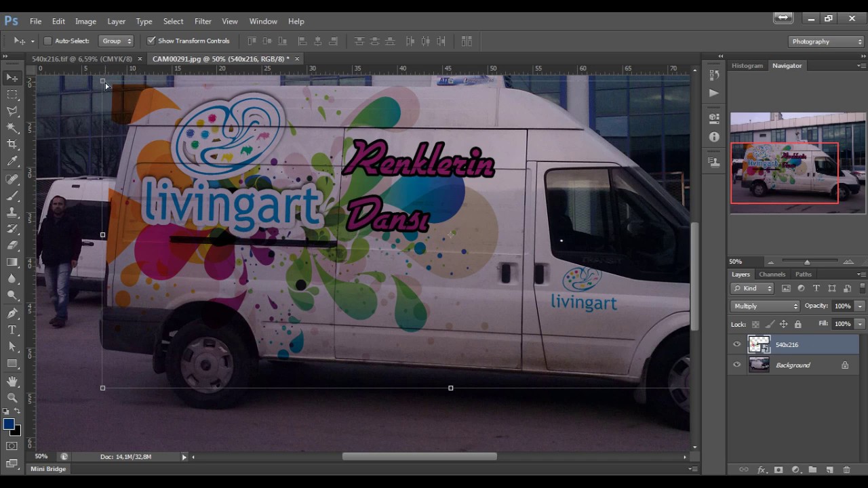Viewport: 868px width, 488px height.
Task: Select the Dodge tool
Action: coord(12,296)
